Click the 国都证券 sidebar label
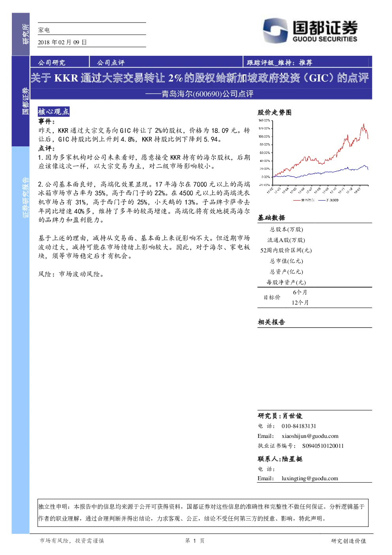 point(25,101)
